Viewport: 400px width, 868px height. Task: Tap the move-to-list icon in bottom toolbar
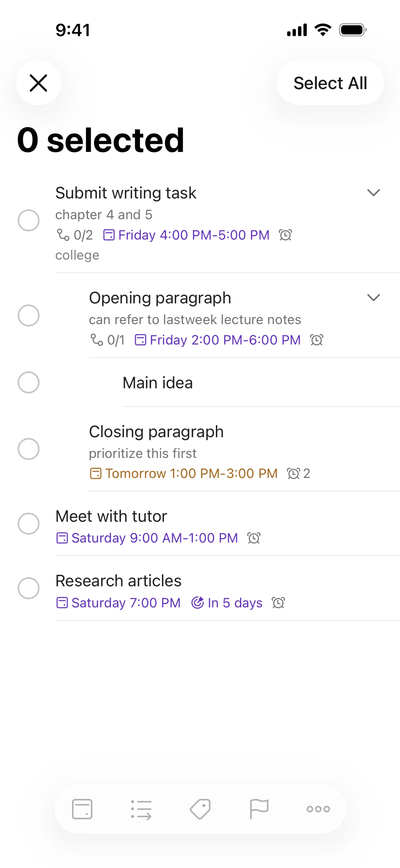tap(141, 809)
